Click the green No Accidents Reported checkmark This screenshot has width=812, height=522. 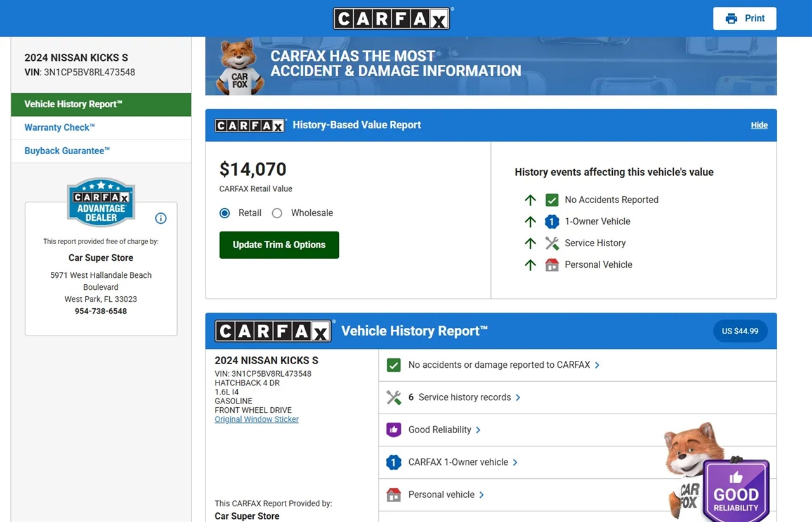[x=552, y=200]
